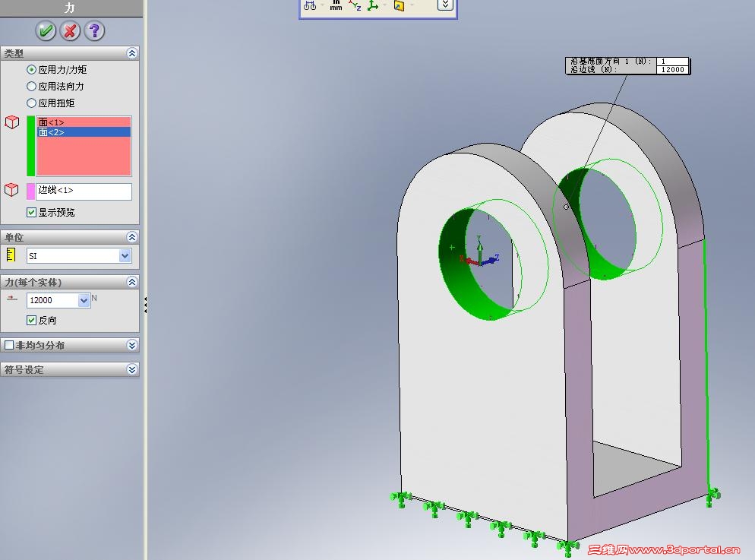Select 面<1> in the face list
The height and width of the screenshot is (560, 755).
[84, 122]
